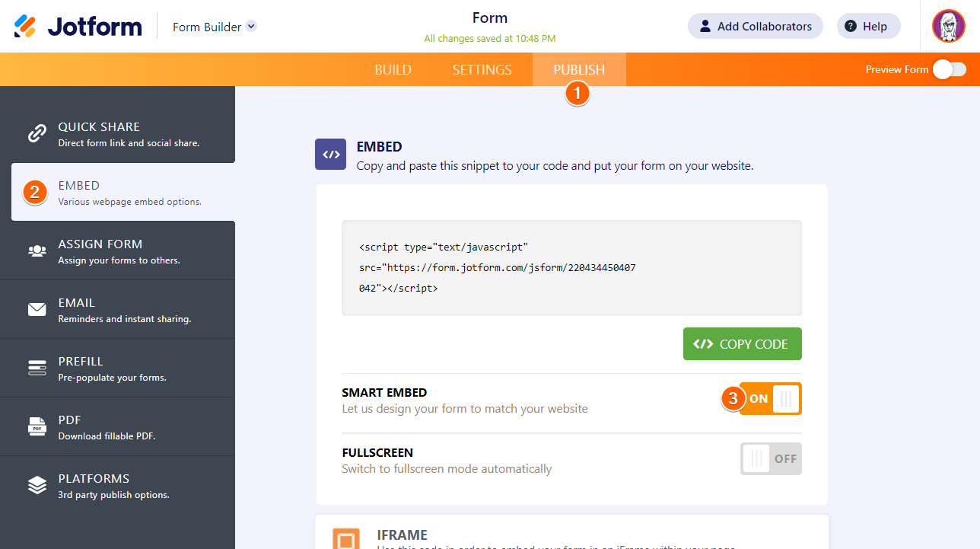
Task: Click inside the embed code snippet box
Action: coord(571,268)
